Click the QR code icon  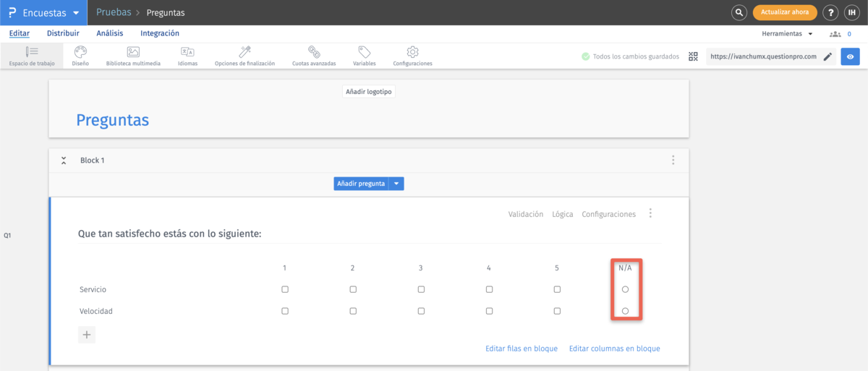pyautogui.click(x=693, y=56)
